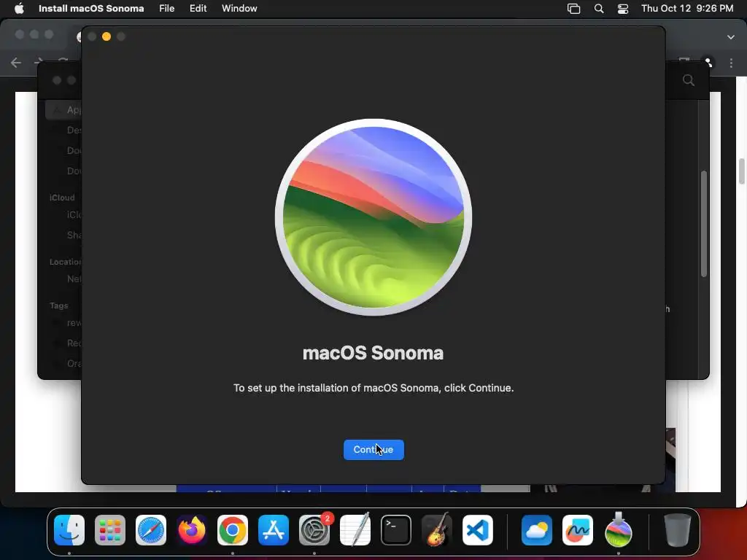Click the Finder window vertical scrollbar
Viewport: 747px width, 560px height.
[704, 223]
